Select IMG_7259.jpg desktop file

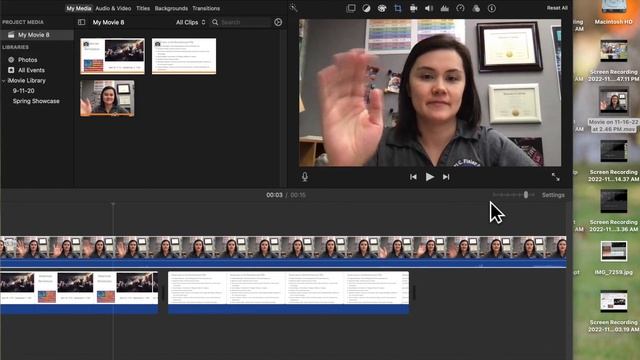point(613,258)
